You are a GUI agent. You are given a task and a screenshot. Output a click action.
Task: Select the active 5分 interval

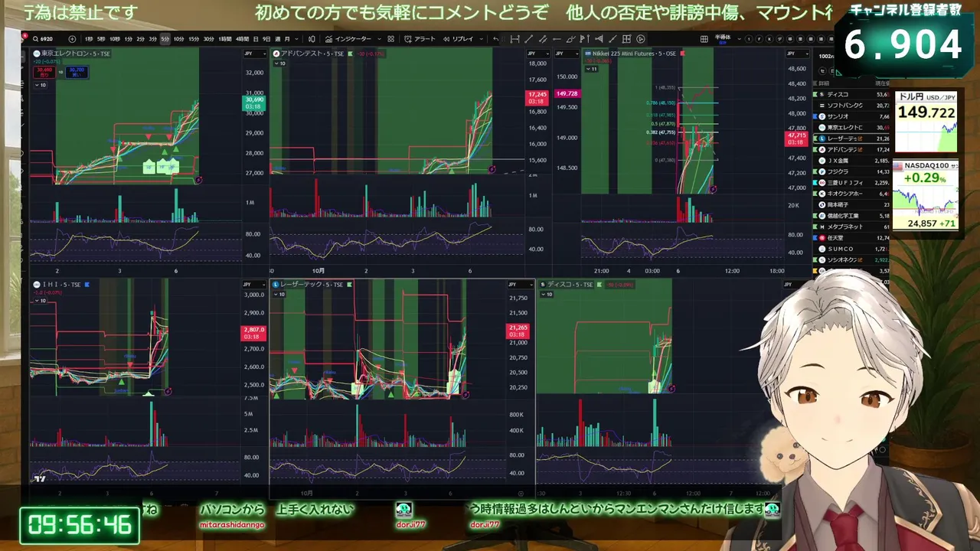165,39
